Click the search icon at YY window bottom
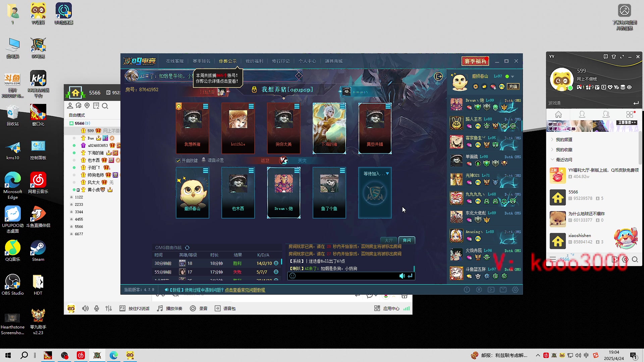This screenshot has height=362, width=644. click(635, 259)
